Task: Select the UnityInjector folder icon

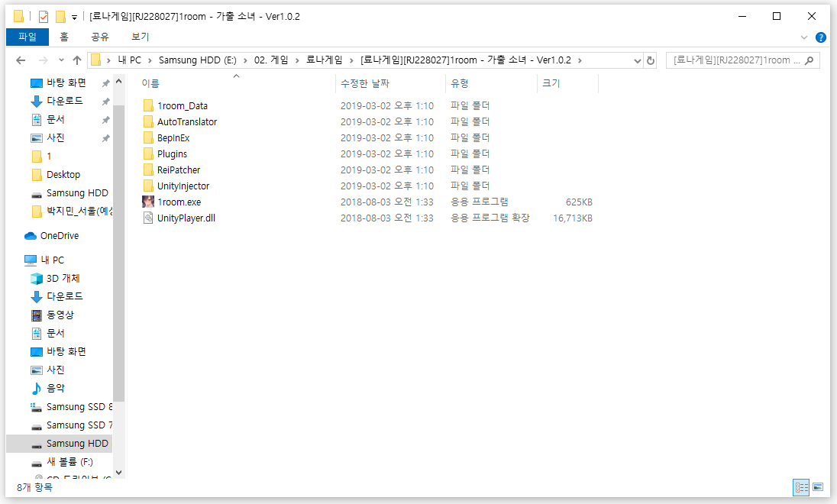Action: [148, 186]
